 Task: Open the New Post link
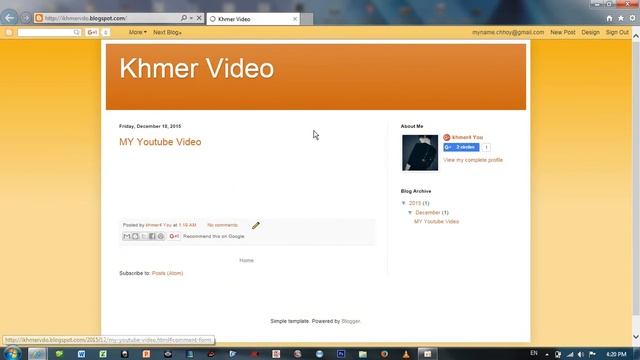tap(562, 32)
